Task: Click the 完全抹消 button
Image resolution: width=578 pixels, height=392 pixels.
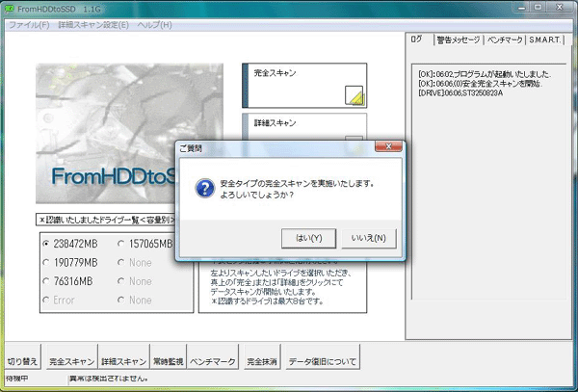Action: click(x=262, y=356)
